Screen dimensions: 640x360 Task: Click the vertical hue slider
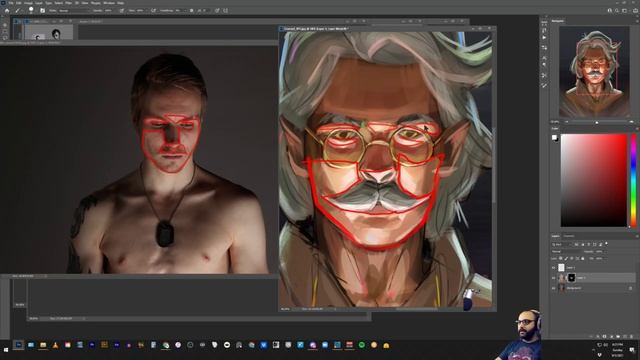pyautogui.click(x=633, y=180)
